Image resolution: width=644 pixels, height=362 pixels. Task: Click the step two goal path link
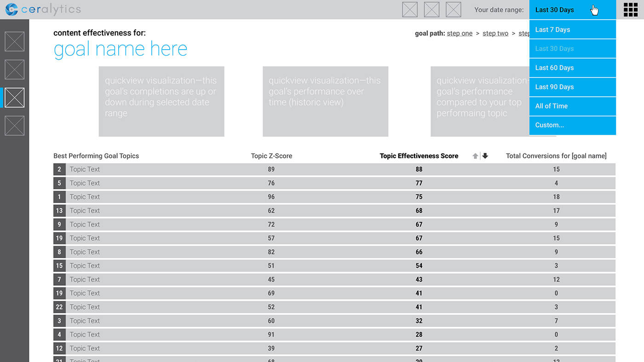click(495, 33)
